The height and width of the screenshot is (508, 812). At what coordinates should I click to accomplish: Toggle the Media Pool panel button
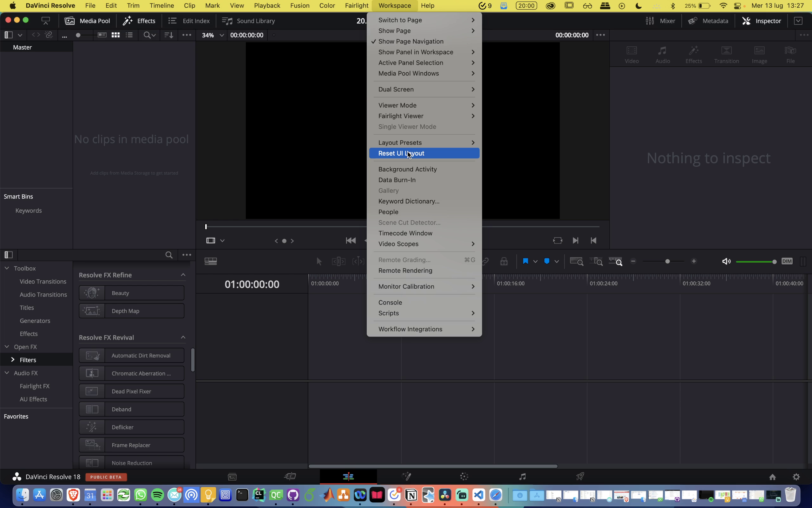tap(88, 21)
